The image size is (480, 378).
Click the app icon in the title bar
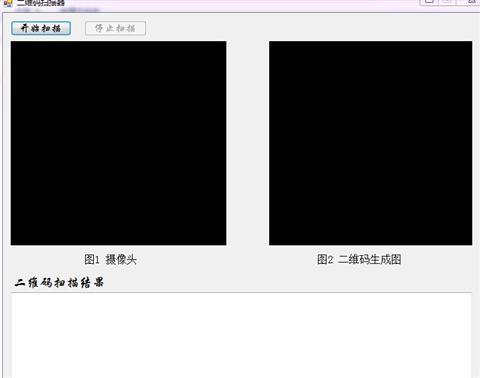pos(8,3)
